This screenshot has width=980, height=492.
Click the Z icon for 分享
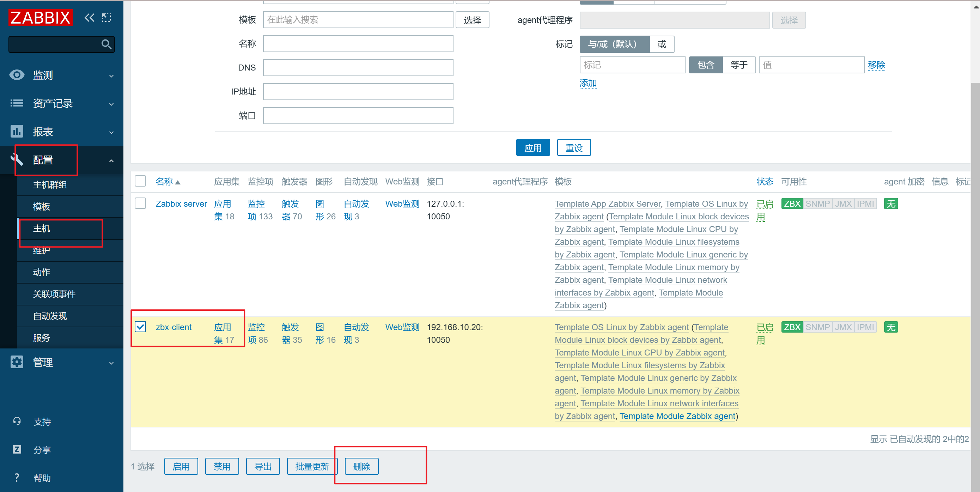(17, 449)
